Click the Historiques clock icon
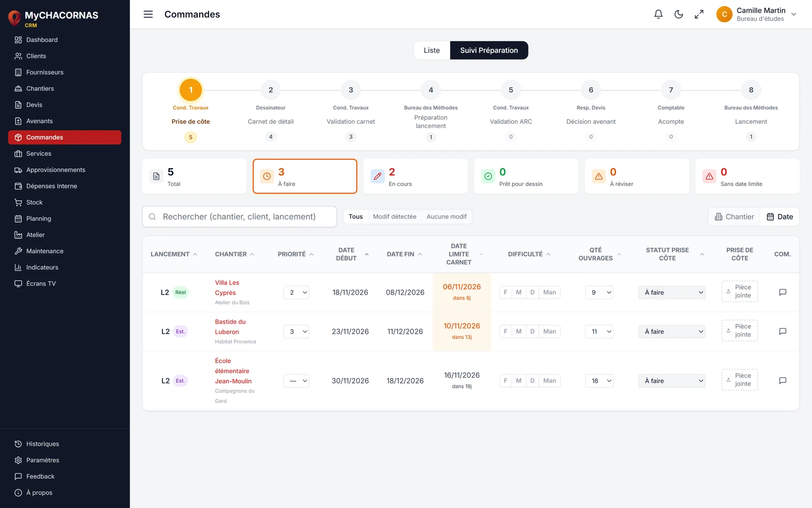 tap(18, 444)
